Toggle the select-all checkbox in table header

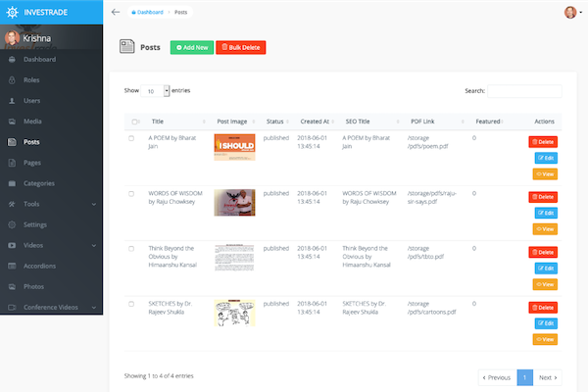pos(134,122)
